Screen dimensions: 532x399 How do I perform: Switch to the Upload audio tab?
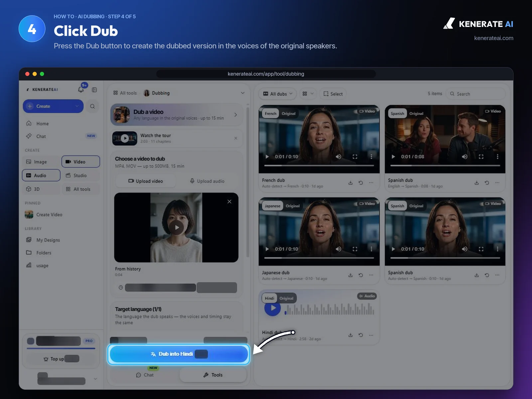pyautogui.click(x=207, y=181)
